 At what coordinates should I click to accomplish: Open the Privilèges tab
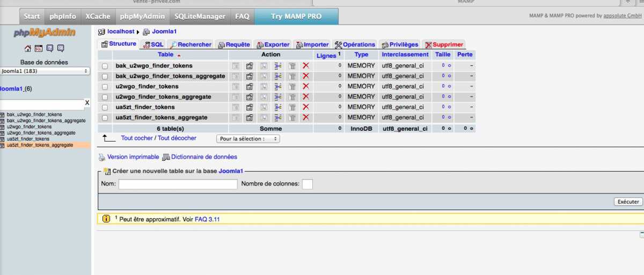400,44
